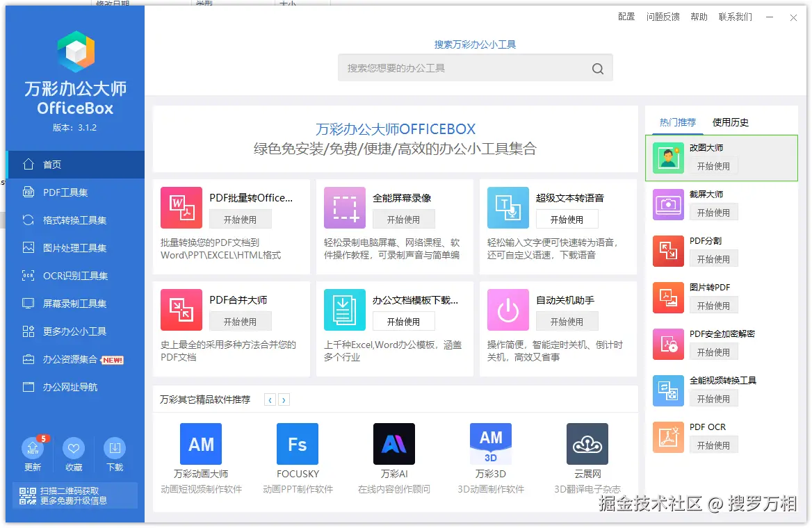This screenshot has width=812, height=528.
Task: Open 配置 in the top bar
Action: coord(626,17)
